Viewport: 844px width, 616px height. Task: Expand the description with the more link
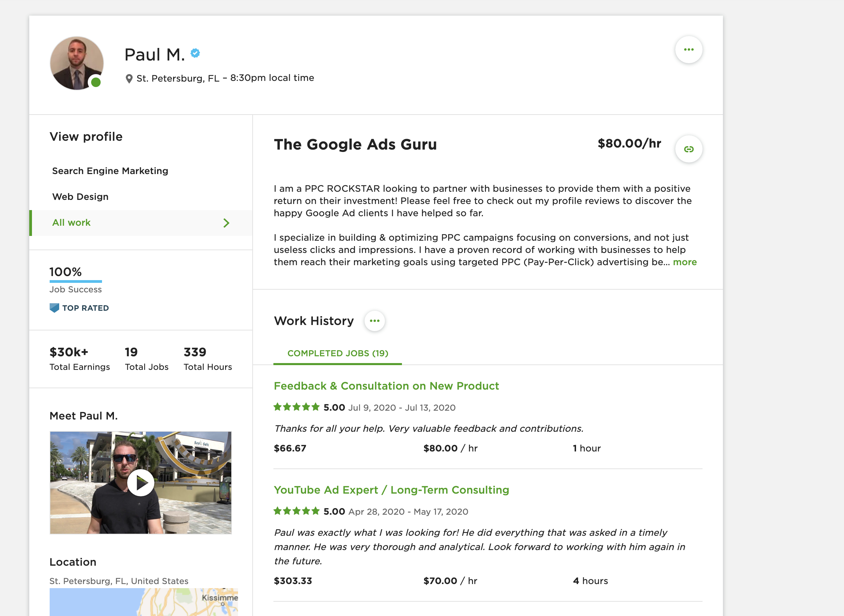685,262
